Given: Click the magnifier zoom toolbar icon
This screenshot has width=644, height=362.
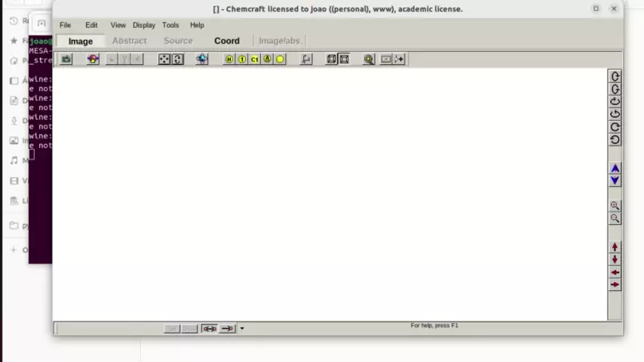Looking at the screenshot, I should click(369, 59).
